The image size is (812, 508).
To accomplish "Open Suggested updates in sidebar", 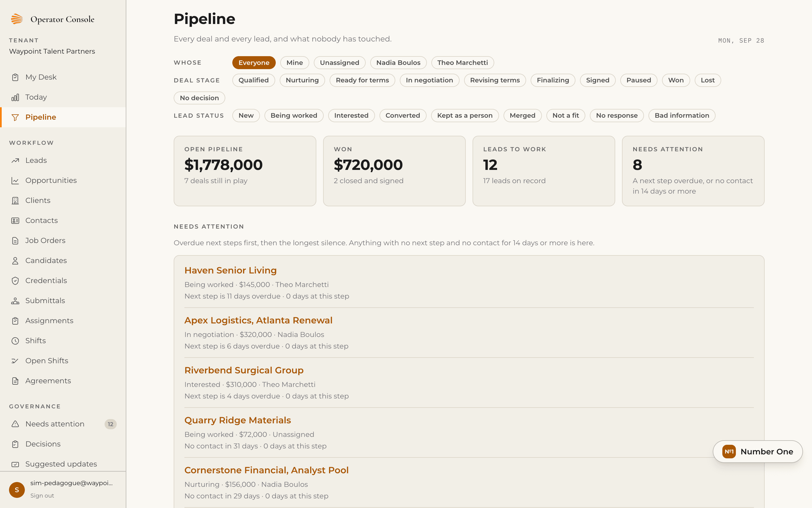I will tap(63, 464).
